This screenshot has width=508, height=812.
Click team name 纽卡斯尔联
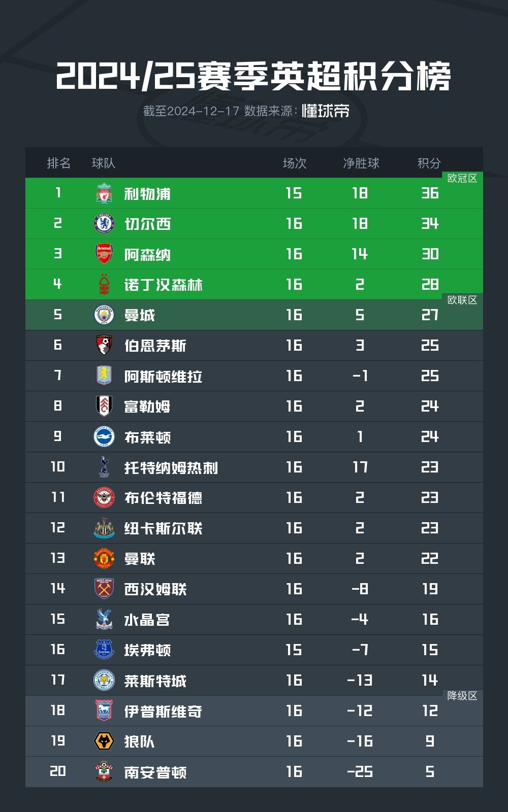coord(163,528)
